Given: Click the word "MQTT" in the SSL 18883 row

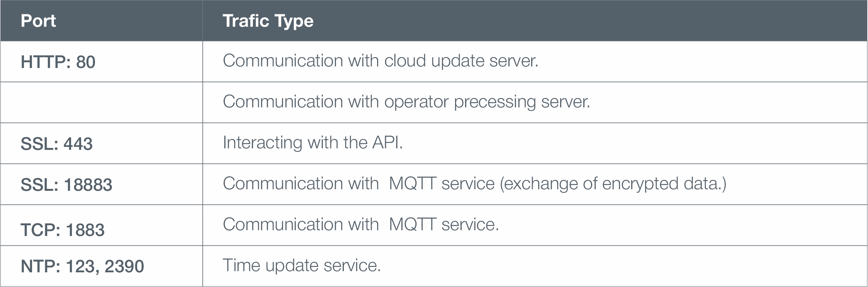Looking at the screenshot, I should (x=413, y=183).
